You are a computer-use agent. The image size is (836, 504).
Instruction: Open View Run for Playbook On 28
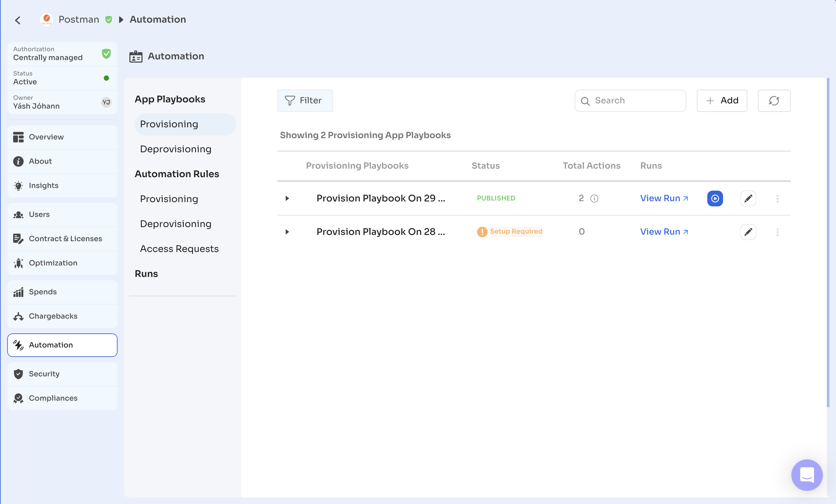(664, 232)
